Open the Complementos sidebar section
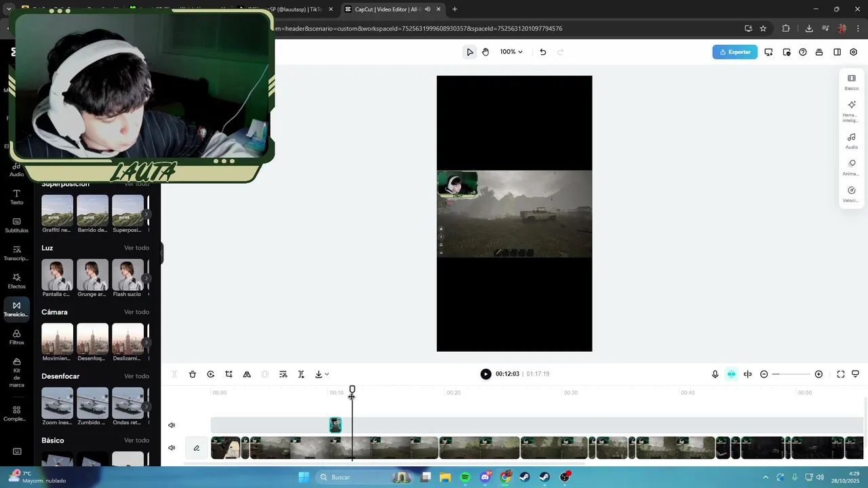The height and width of the screenshot is (488, 868). pyautogui.click(x=16, y=413)
